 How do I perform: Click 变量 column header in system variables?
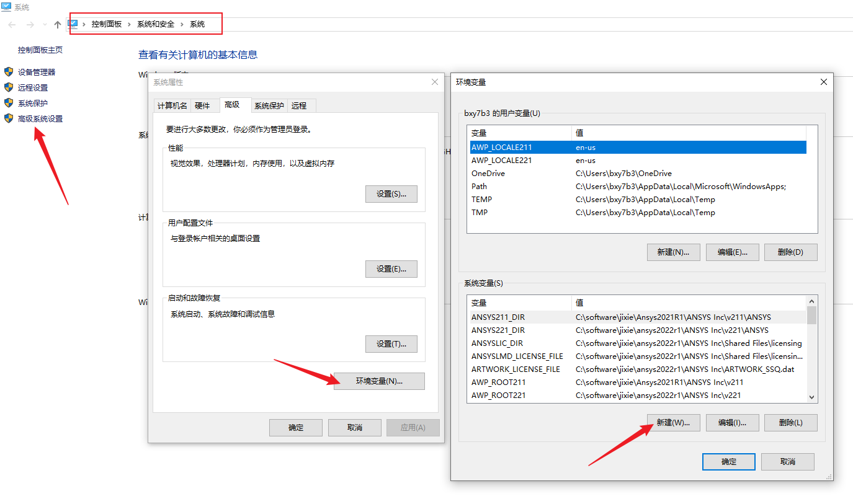[x=519, y=303]
